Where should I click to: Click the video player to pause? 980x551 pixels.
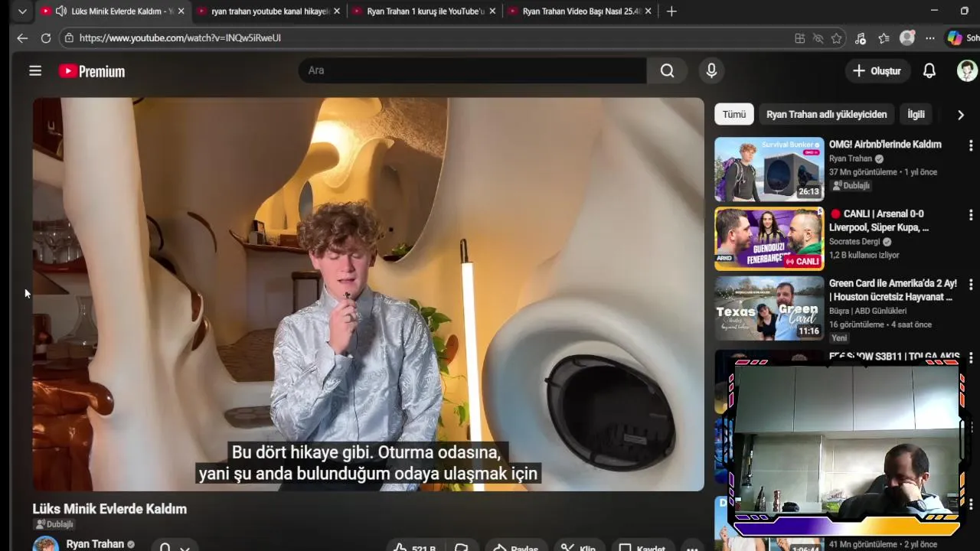click(x=368, y=294)
